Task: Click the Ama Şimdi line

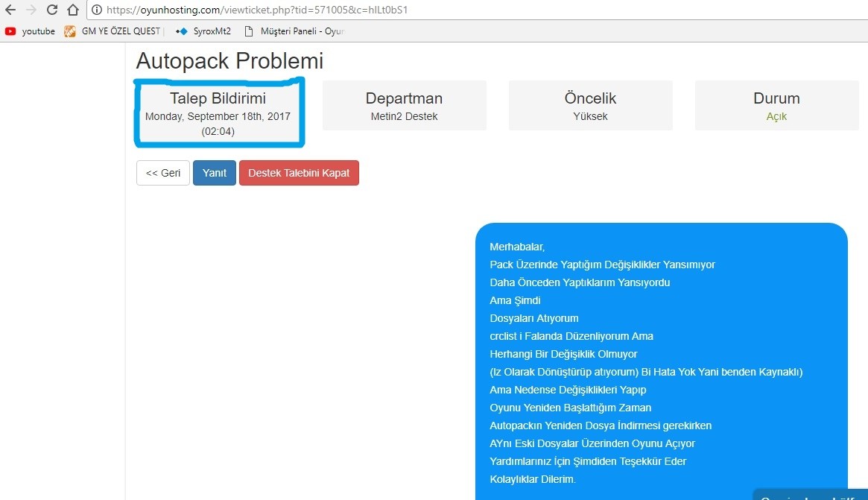Action: 515,300
